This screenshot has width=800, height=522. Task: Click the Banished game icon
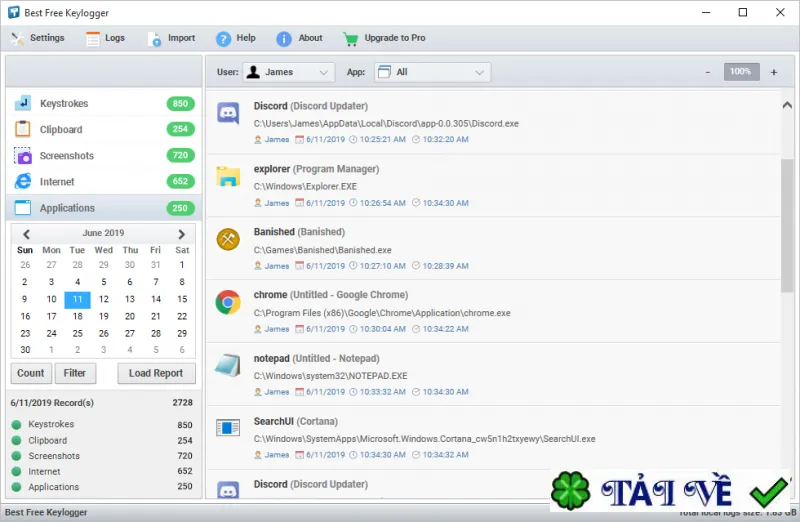point(228,239)
